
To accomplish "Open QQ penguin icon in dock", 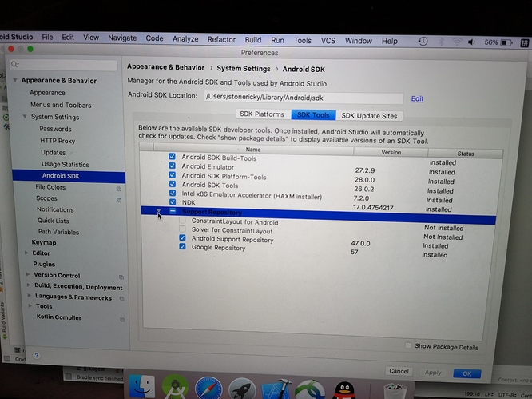I will coord(343,390).
